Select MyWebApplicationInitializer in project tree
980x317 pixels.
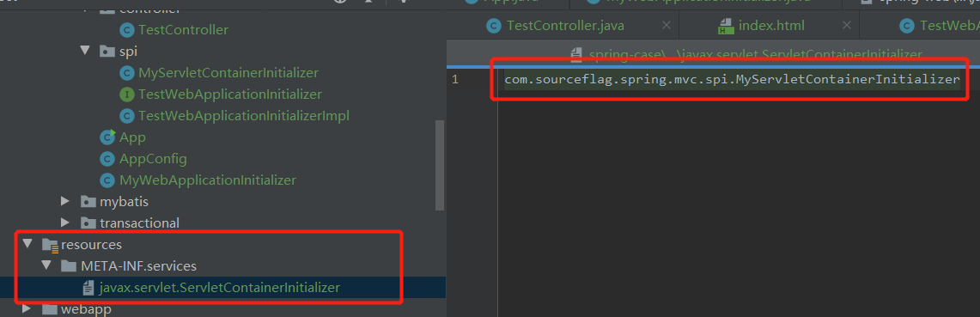[x=208, y=180]
